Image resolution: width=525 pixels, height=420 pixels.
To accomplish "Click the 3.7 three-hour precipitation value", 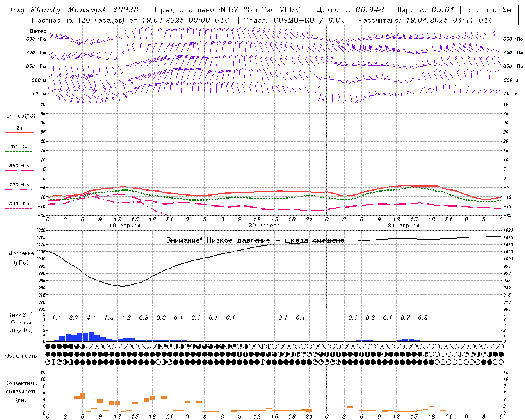I will point(74,318).
